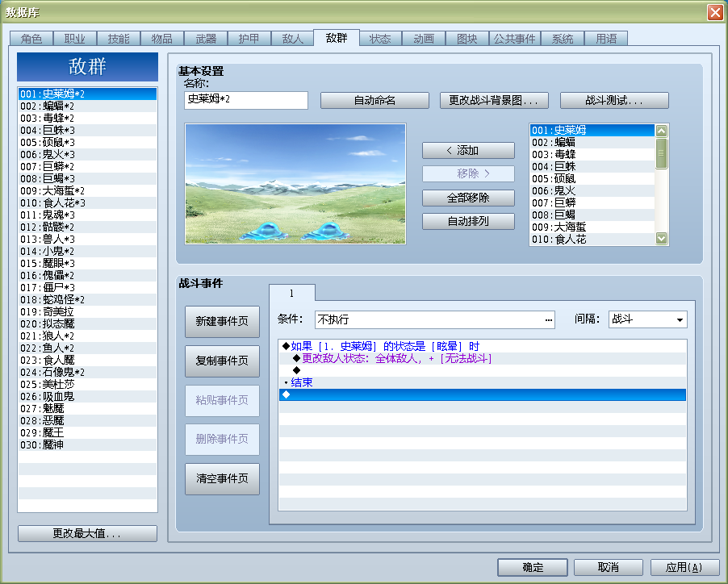This screenshot has height=584, width=728.
Task: Select troop 020:拟态魔
Action: point(87,323)
